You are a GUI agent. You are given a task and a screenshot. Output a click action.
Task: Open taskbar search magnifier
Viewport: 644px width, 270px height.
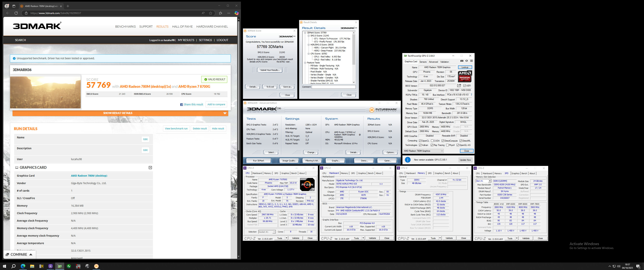pos(13,266)
